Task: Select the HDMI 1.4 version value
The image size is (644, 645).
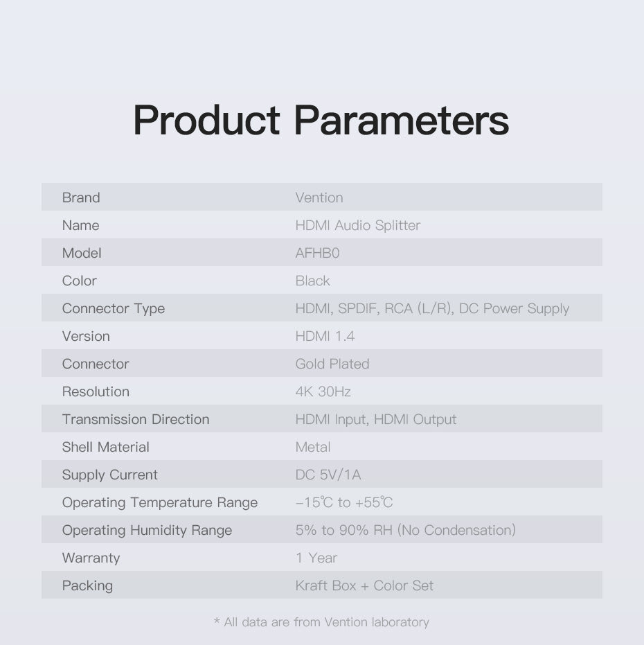Action: [x=325, y=336]
